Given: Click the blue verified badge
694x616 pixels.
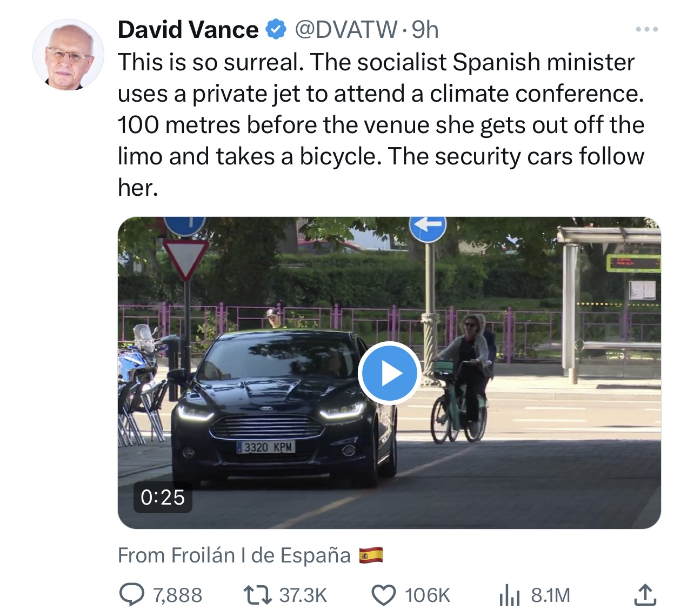Looking at the screenshot, I should (276, 30).
